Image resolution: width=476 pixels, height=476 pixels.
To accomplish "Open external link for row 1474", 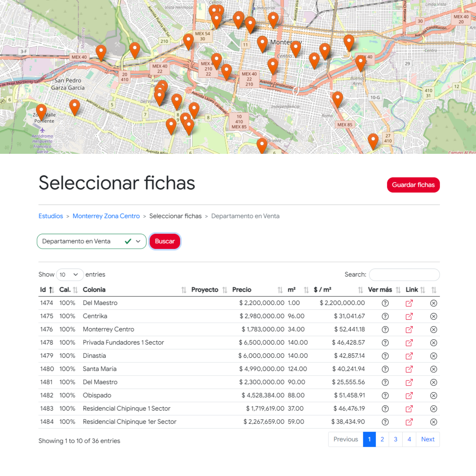I will point(409,303).
